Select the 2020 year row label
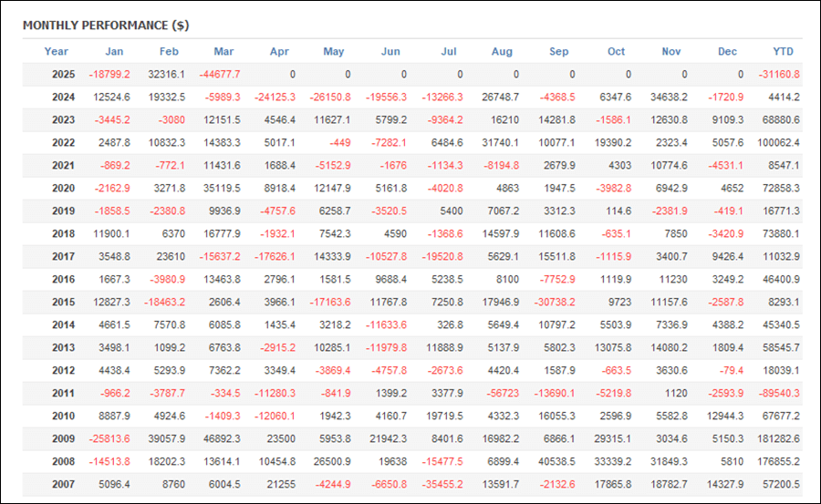The height and width of the screenshot is (504, 821). pyautogui.click(x=63, y=188)
